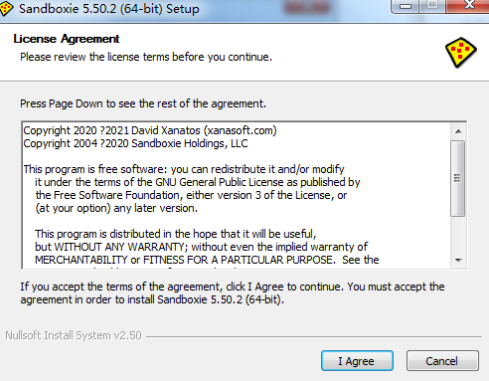Click the license scrollbar down arrow
Screen dimensions: 489x381
point(458,260)
